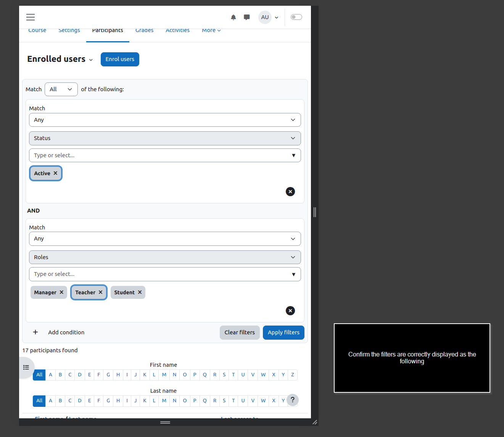Filter First name by letter A

[50, 375]
